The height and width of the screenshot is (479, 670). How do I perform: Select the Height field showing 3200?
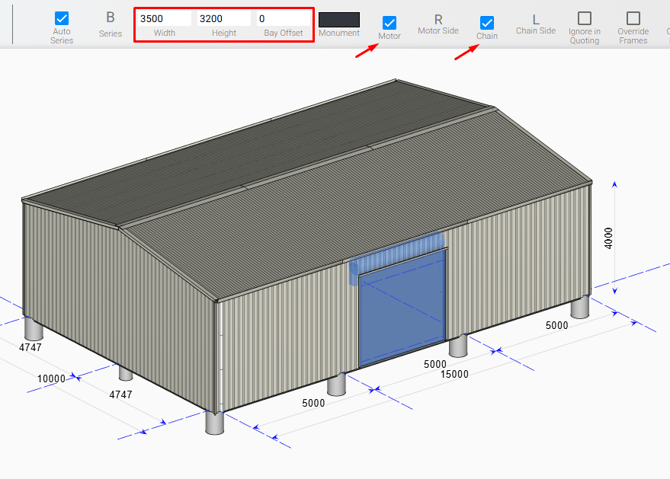click(x=223, y=19)
